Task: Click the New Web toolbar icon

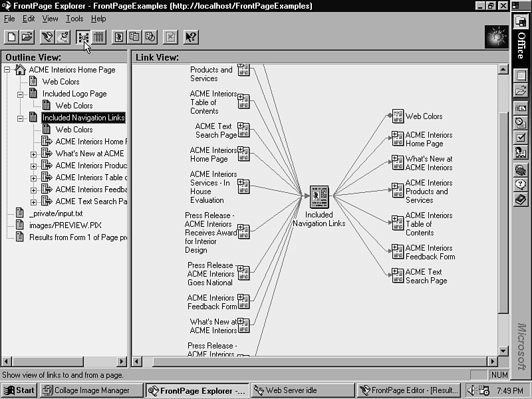Action: (x=11, y=37)
